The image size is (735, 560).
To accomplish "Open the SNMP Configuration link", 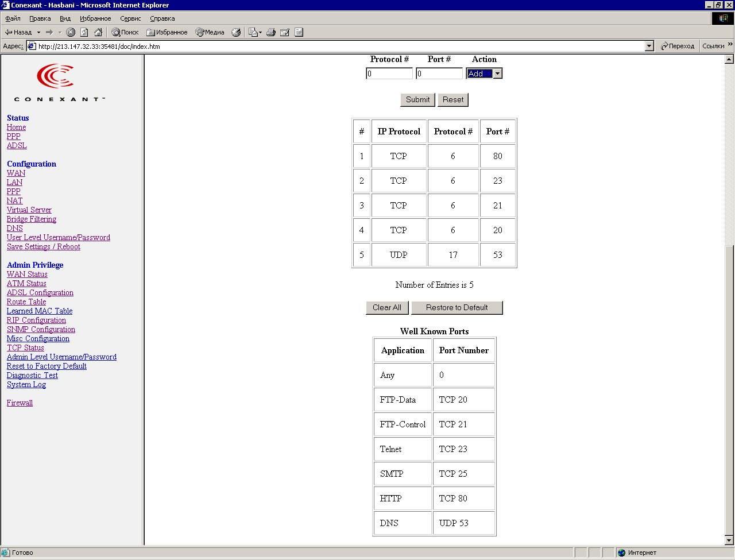I will click(41, 329).
